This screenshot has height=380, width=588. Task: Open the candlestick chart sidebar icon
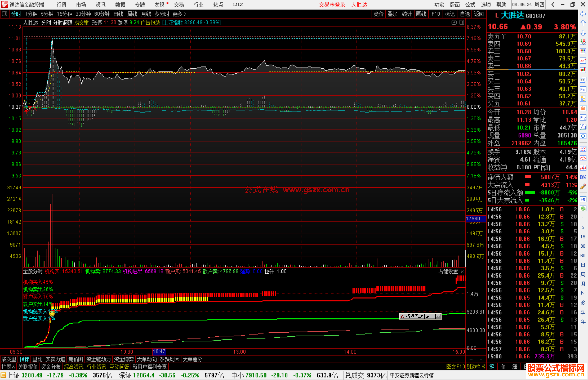[583, 70]
